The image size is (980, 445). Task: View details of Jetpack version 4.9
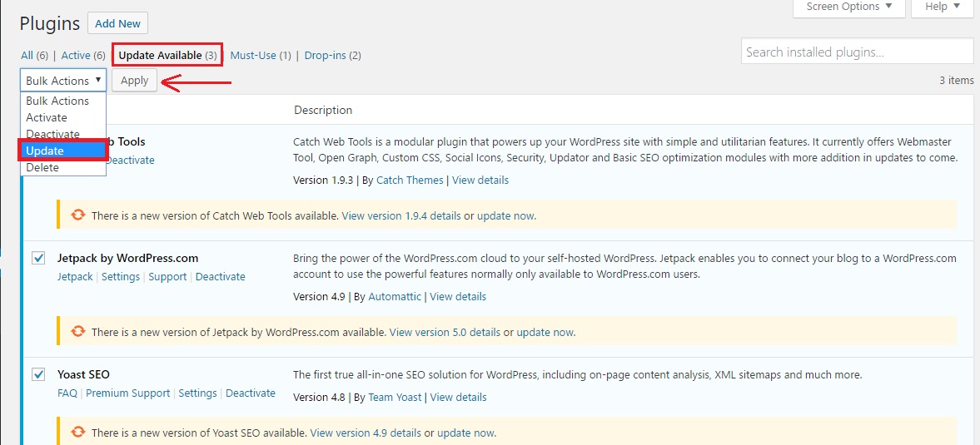(458, 297)
